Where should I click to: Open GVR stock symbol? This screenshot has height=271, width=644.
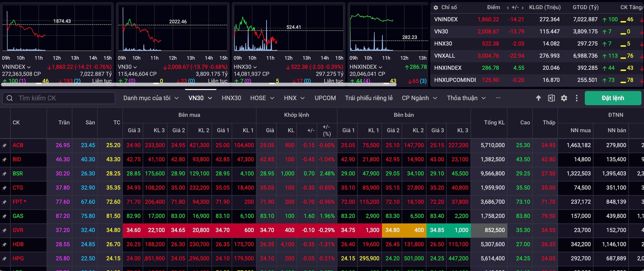(18, 230)
